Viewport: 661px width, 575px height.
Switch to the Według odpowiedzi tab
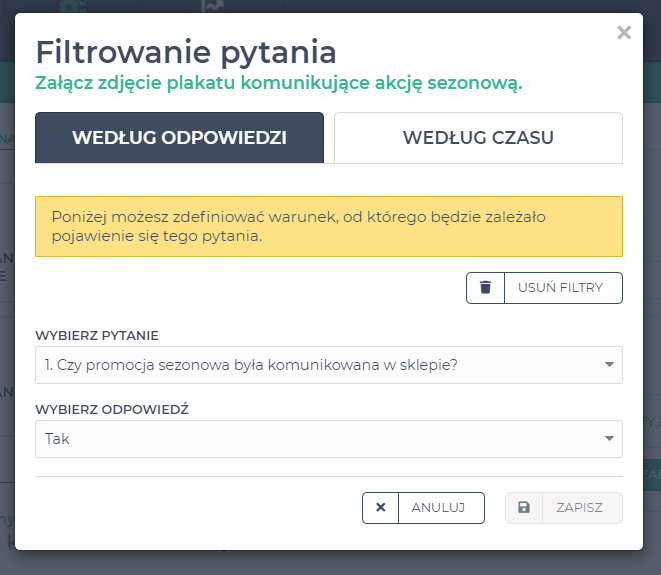point(179,138)
